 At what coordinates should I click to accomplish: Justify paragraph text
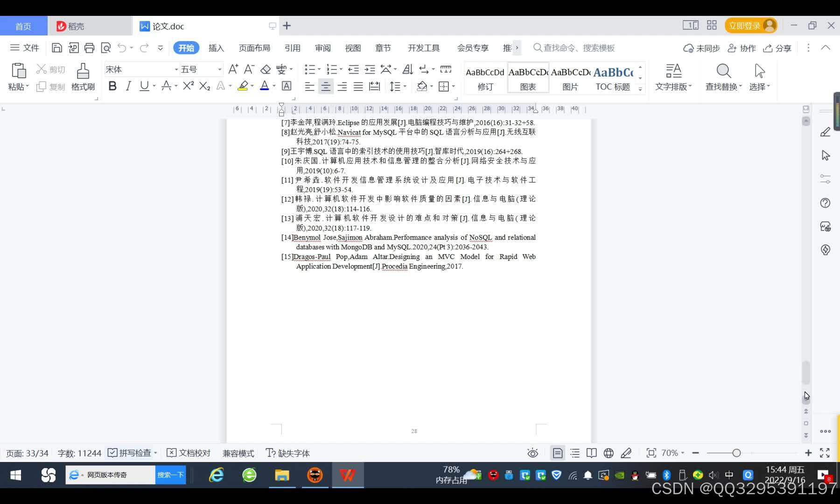(358, 86)
